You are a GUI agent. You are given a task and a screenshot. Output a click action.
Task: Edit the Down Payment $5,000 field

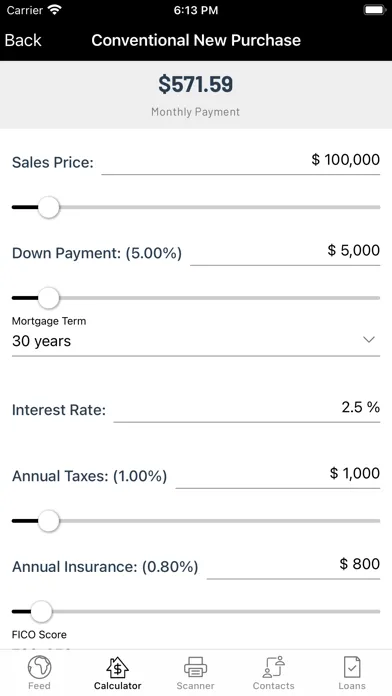[285, 251]
